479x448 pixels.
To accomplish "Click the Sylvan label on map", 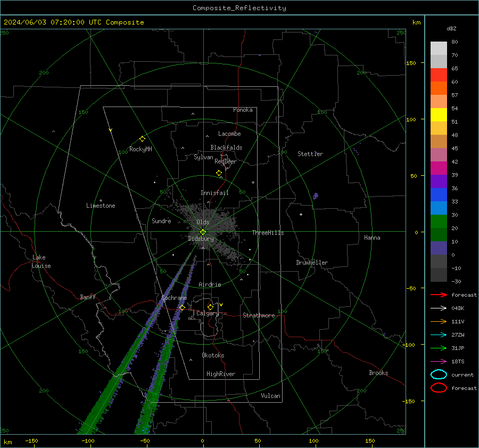I will (x=203, y=157).
